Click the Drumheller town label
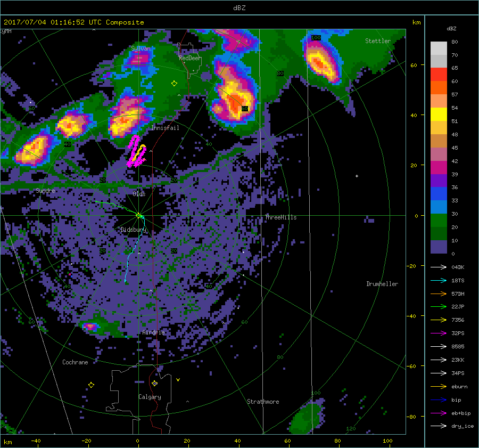 coord(382,284)
